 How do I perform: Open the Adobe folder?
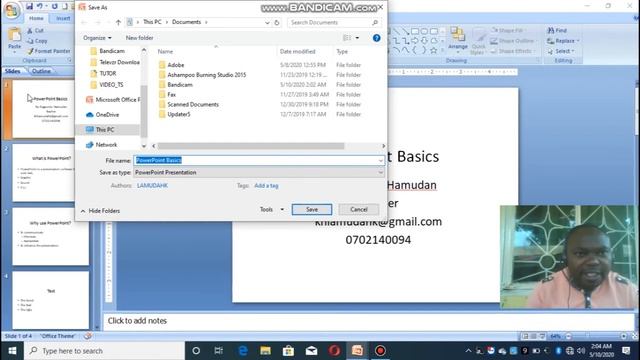[176, 65]
